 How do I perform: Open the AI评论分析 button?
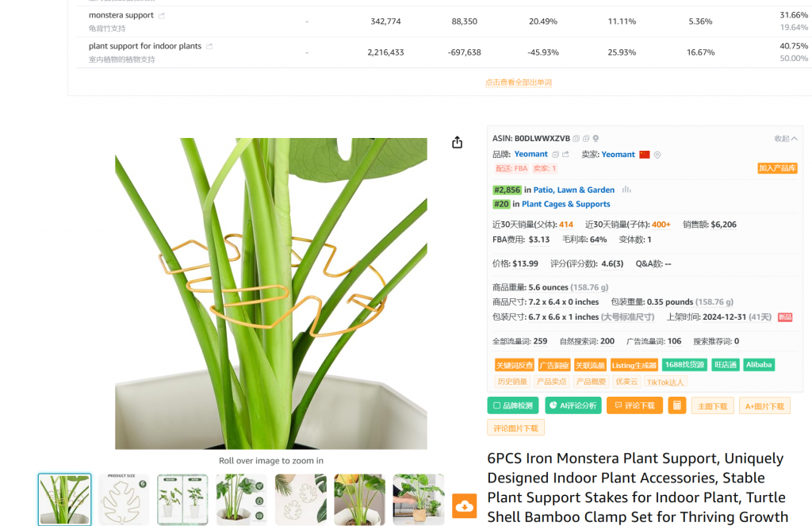[x=573, y=405]
